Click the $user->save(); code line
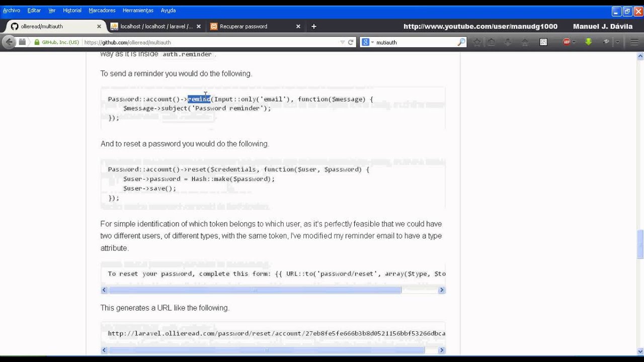Image resolution: width=644 pixels, height=362 pixels. click(149, 188)
